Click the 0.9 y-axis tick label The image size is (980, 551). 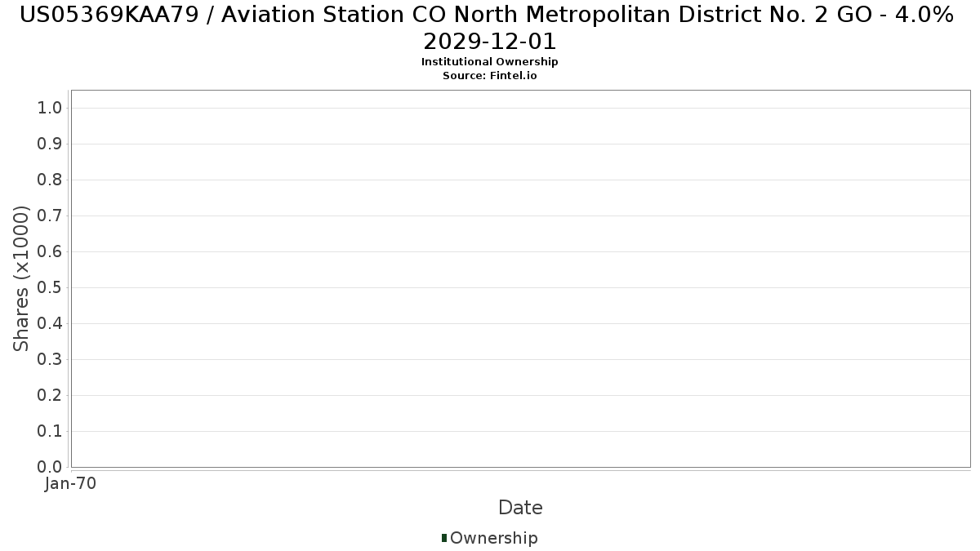click(x=50, y=144)
